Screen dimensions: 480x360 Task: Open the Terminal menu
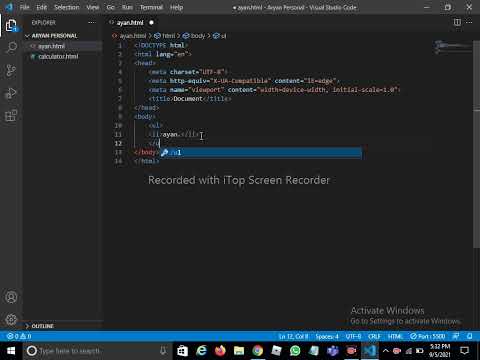pos(151,7)
